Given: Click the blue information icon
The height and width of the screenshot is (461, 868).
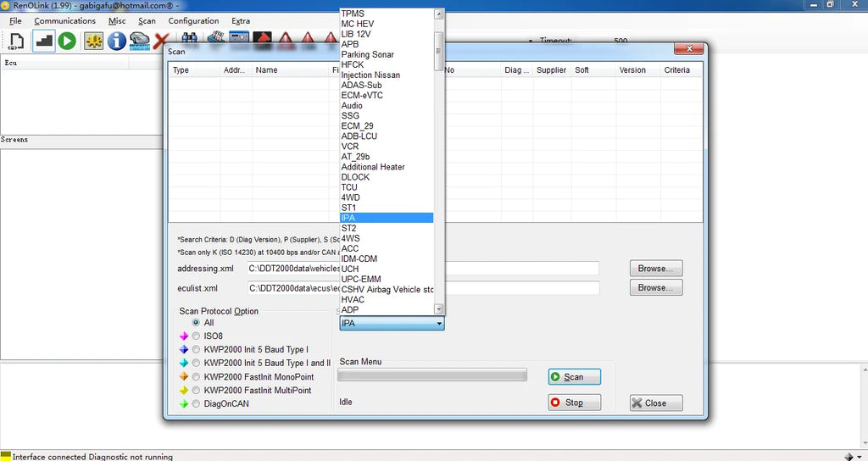Looking at the screenshot, I should tap(116, 41).
